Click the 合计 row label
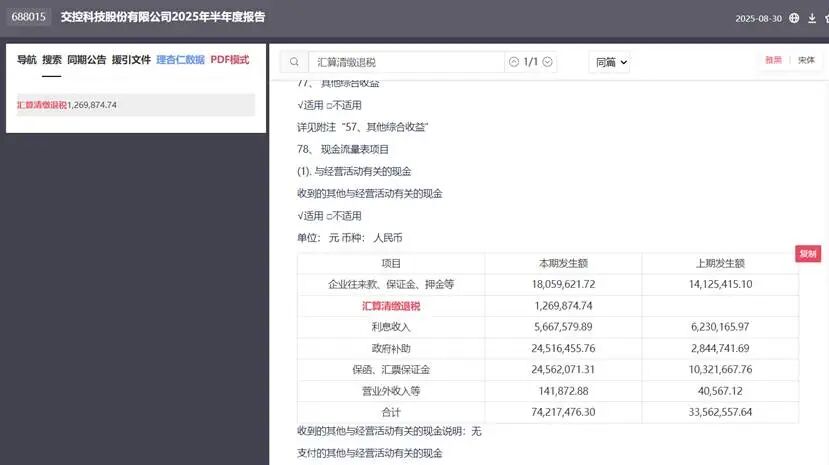This screenshot has height=465, width=829. pyautogui.click(x=391, y=412)
